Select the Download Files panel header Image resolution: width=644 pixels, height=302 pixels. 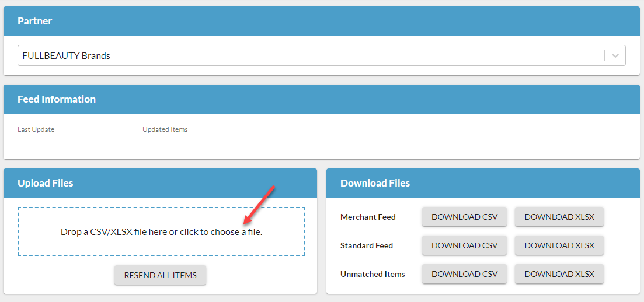point(375,183)
